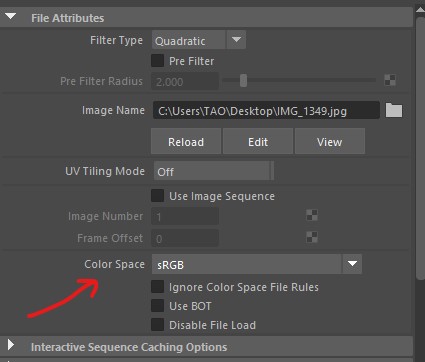Click the Reload button

pyautogui.click(x=186, y=141)
